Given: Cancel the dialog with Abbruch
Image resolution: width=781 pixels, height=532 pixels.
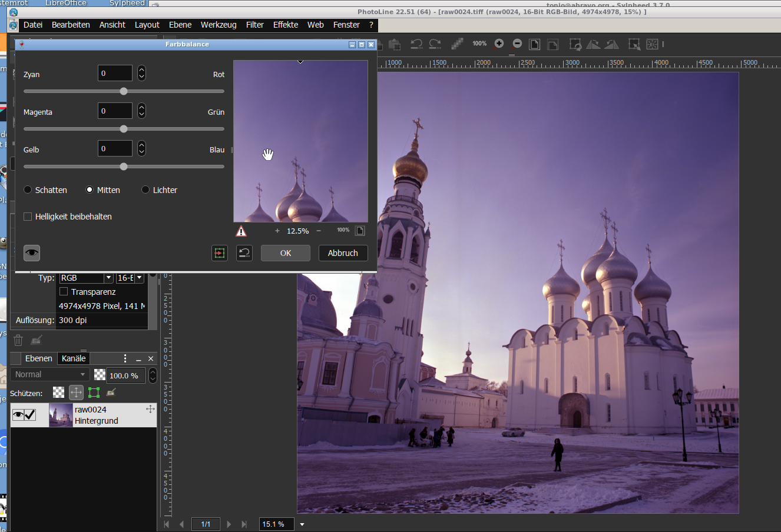Looking at the screenshot, I should [343, 253].
